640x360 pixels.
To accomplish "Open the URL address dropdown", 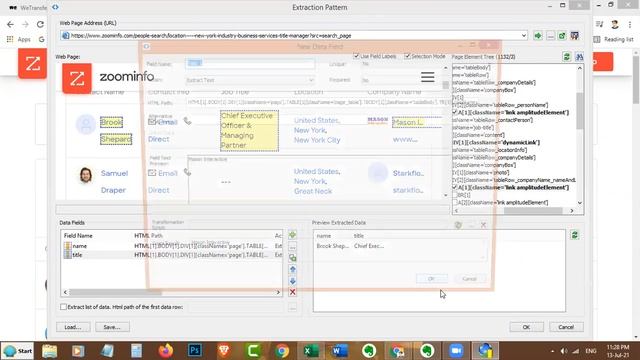I will tap(524, 36).
